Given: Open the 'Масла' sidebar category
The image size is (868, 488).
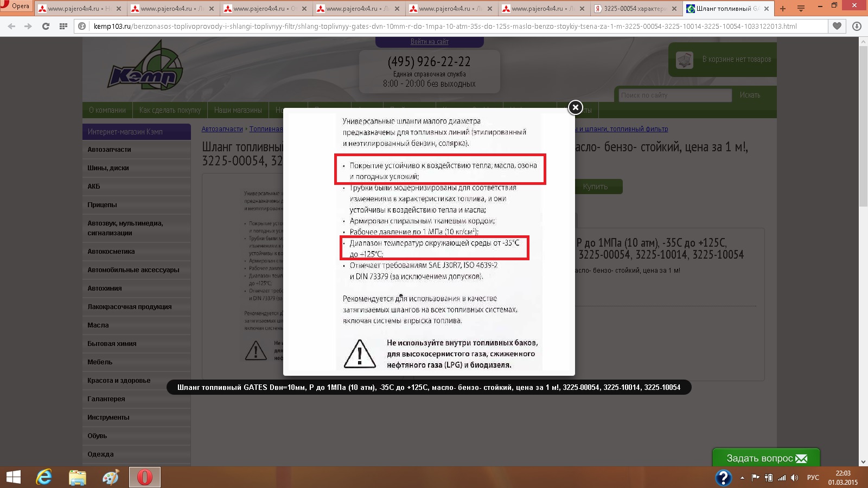Looking at the screenshot, I should point(137,325).
